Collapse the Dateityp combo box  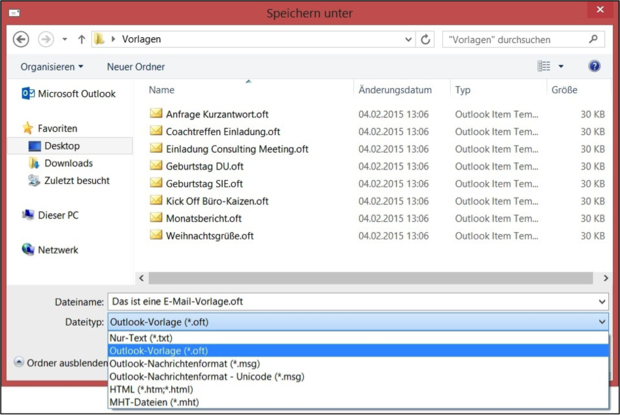click(602, 322)
